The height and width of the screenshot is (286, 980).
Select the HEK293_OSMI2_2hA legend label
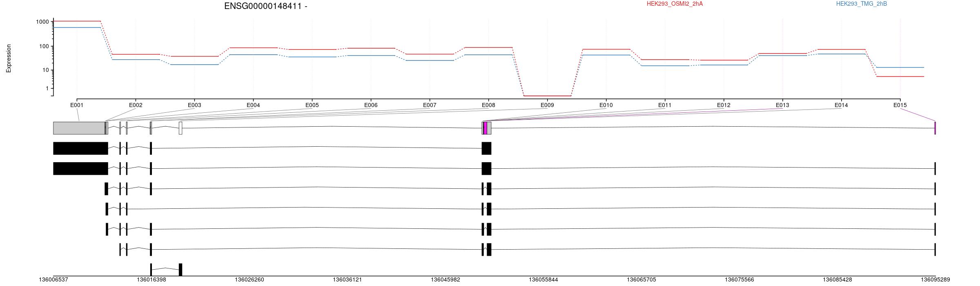pyautogui.click(x=675, y=4)
